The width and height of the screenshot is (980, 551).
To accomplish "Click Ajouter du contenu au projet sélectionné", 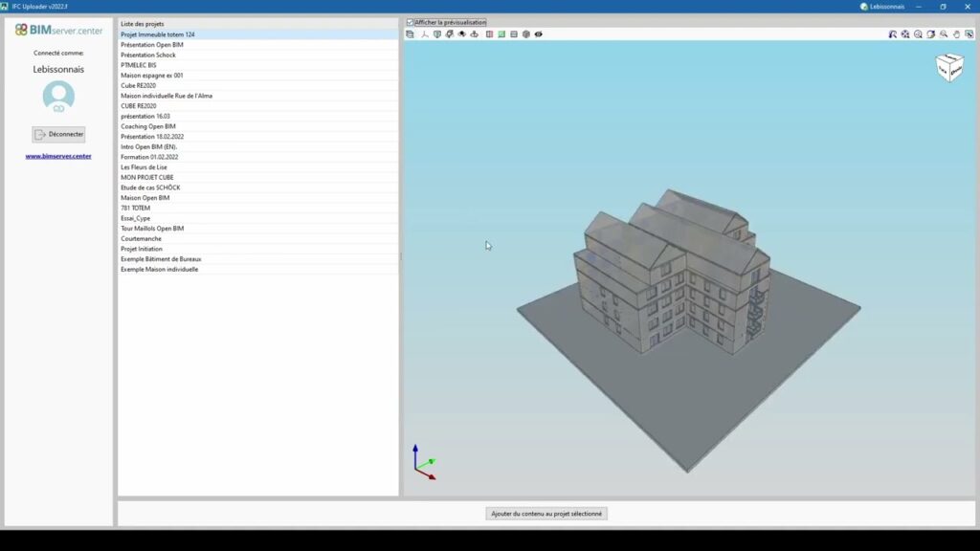I will pyautogui.click(x=546, y=514).
